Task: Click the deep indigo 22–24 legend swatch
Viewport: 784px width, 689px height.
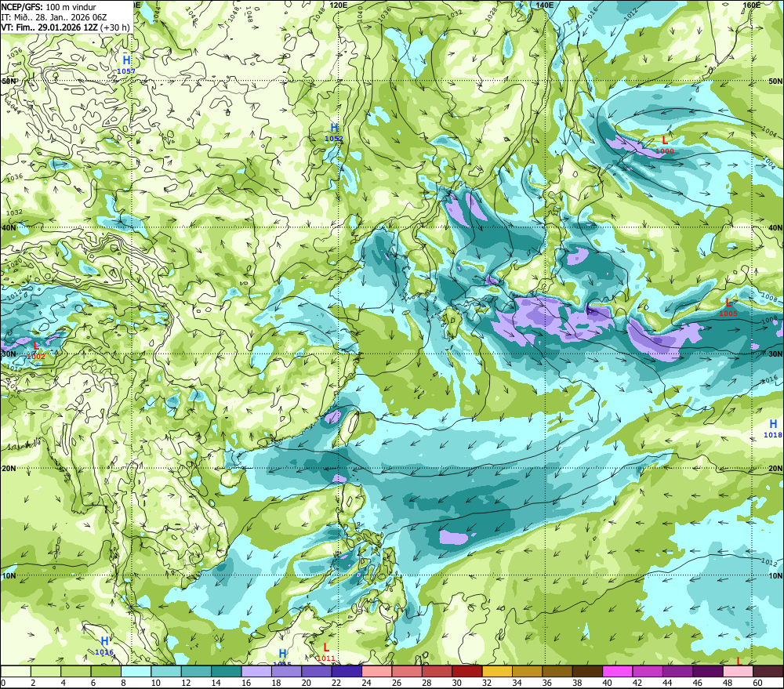Action: pyautogui.click(x=347, y=671)
